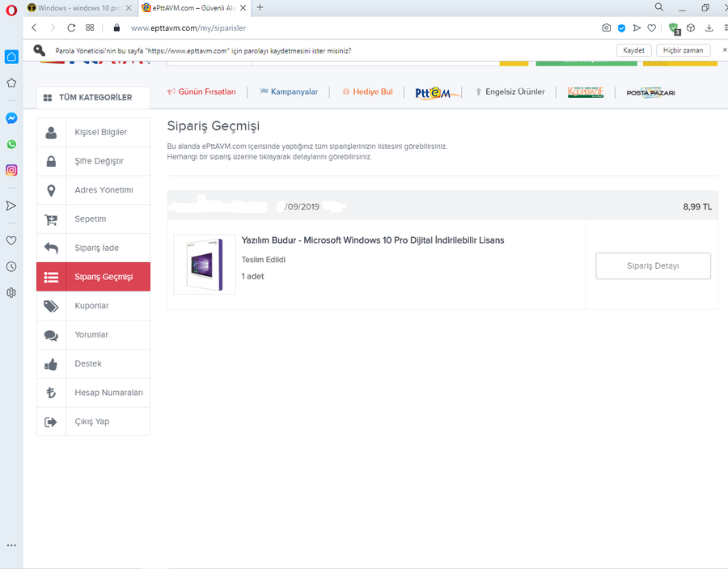Open crypto wallet cube icon

click(x=691, y=28)
